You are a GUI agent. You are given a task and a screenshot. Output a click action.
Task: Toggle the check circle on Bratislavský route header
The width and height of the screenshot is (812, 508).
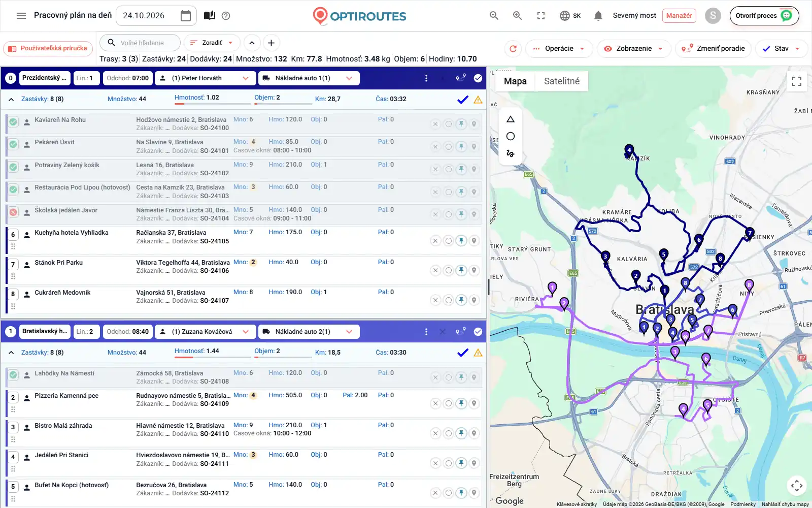point(478,332)
